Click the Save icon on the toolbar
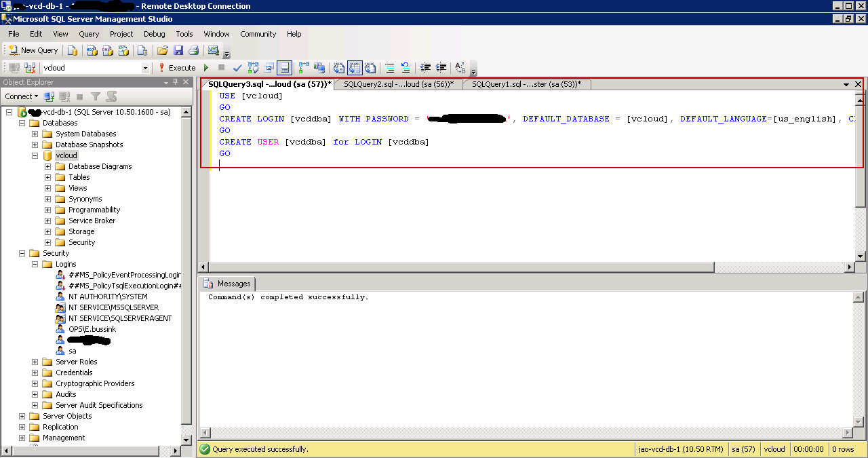868x458 pixels. [x=178, y=50]
